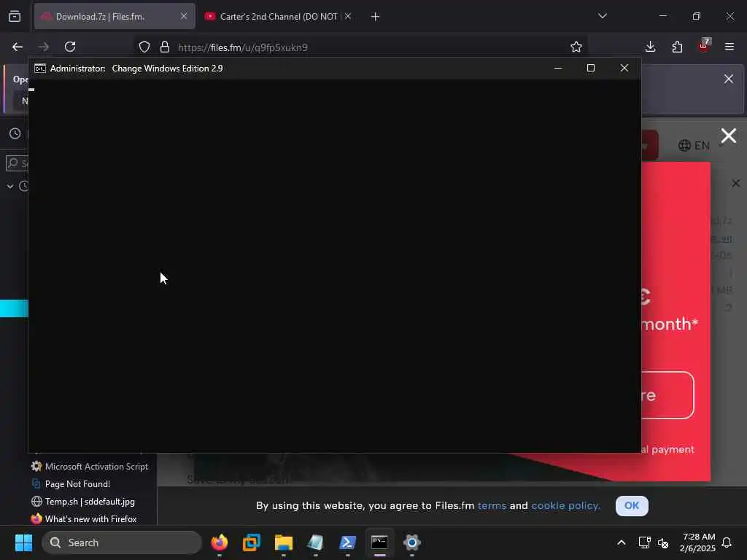This screenshot has width=747, height=560.
Task: Show site security padlock info
Action: point(165,47)
